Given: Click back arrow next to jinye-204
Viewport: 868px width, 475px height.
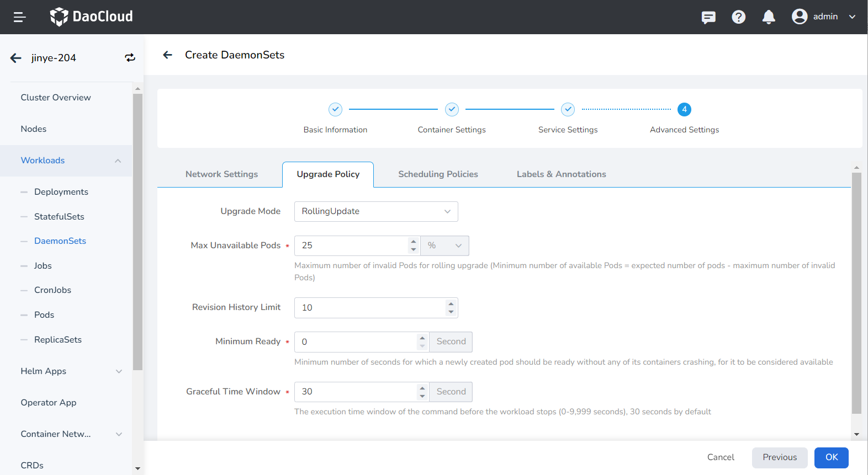Looking at the screenshot, I should [16, 58].
